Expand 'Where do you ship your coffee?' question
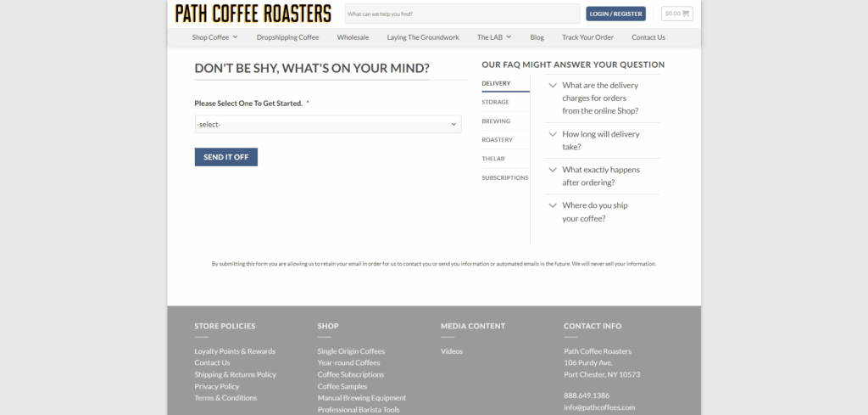The width and height of the screenshot is (868, 415). pos(601,211)
